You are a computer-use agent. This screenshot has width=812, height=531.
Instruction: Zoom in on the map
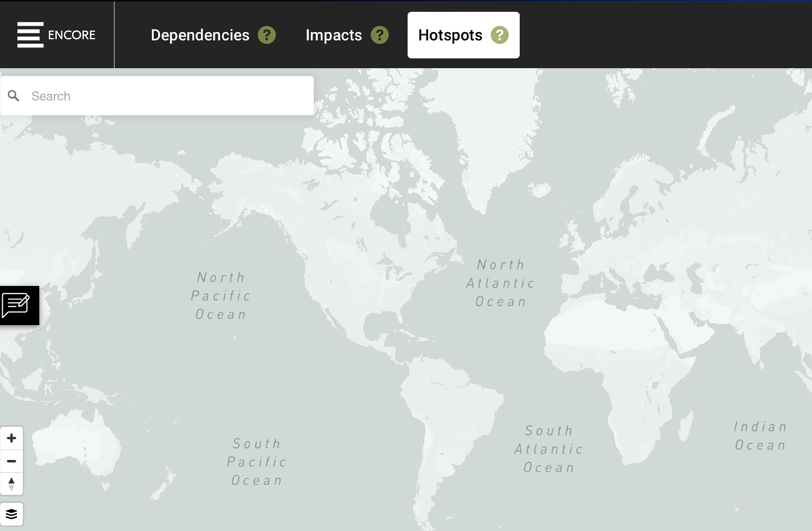[x=11, y=438]
